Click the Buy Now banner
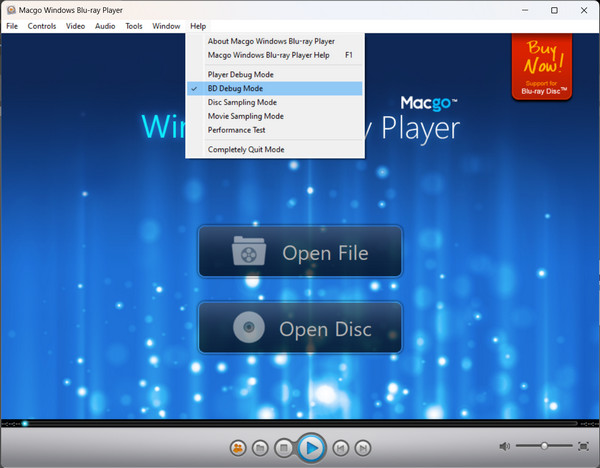 542,67
